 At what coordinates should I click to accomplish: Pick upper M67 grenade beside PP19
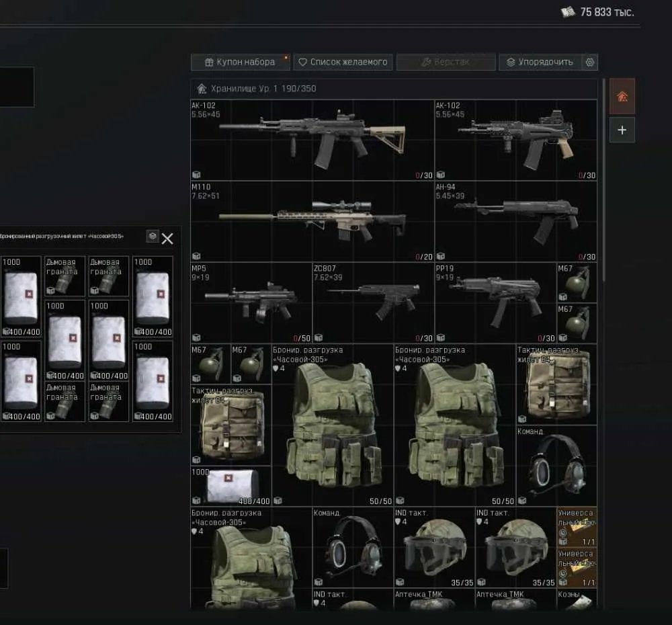577,283
